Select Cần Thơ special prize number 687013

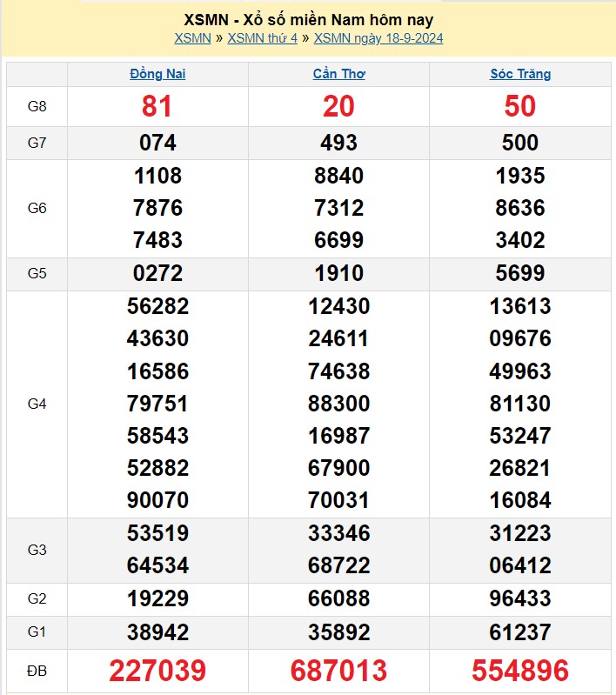[x=338, y=671]
